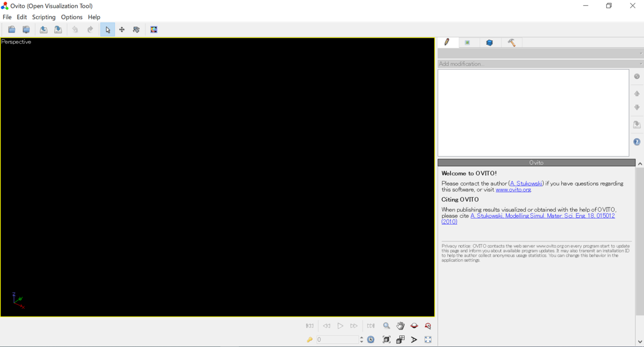Screen dimensions: 644x347
Task: Click the A. Stukowski author link
Action: pos(526,183)
